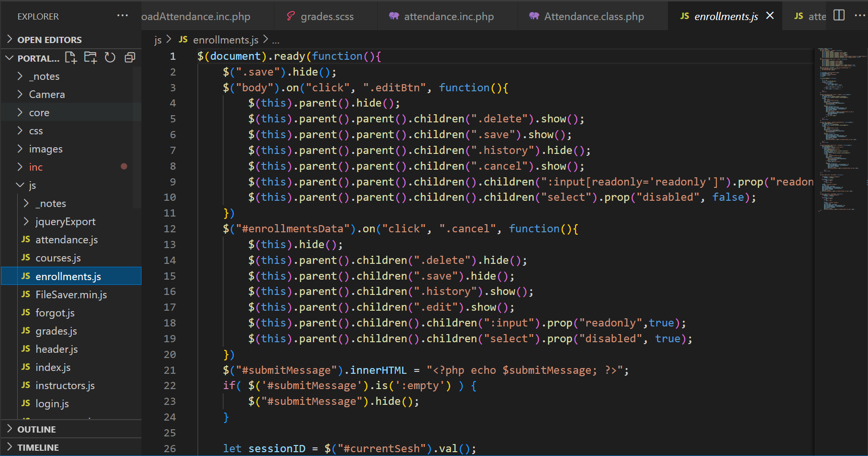Screen dimensions: 868x456
Task: Switch to the loadAttendance.inc.php tab
Action: tap(207, 16)
